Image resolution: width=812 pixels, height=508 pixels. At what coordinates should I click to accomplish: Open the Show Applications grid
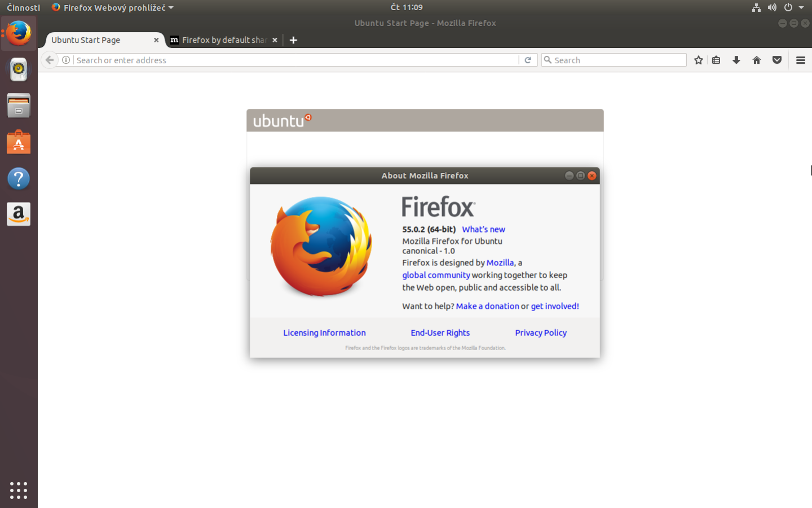coord(19,491)
